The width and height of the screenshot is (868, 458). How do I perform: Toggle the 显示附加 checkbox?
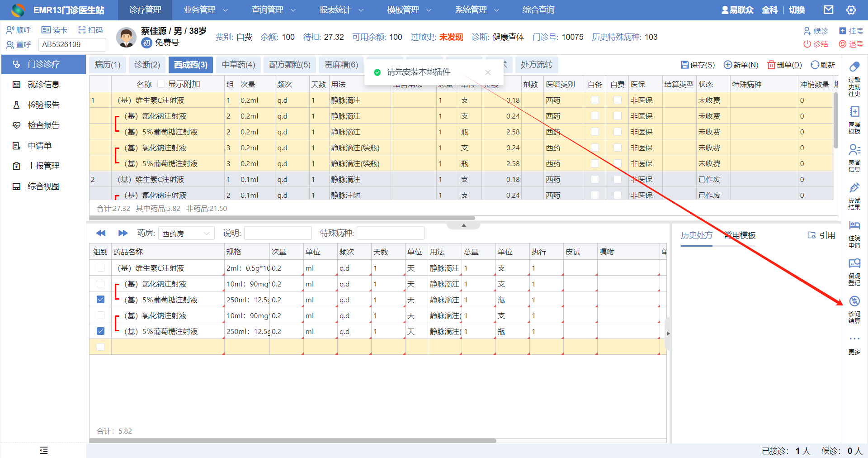tap(161, 84)
